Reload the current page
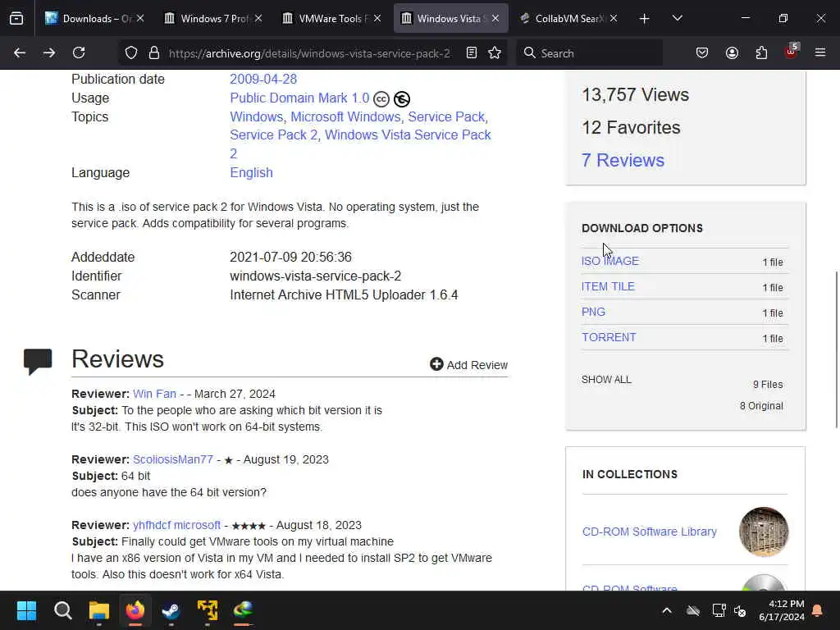 [79, 52]
